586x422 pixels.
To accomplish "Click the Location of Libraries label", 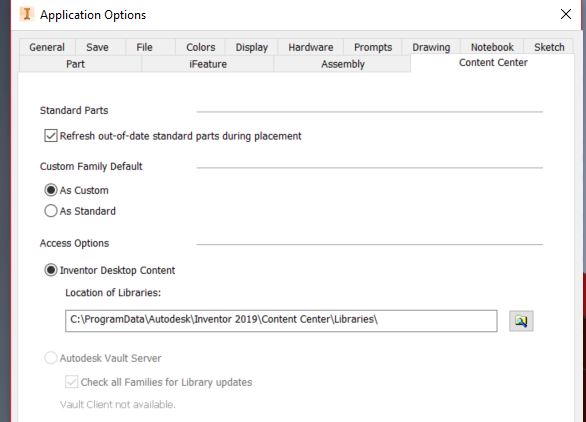I will [113, 293].
